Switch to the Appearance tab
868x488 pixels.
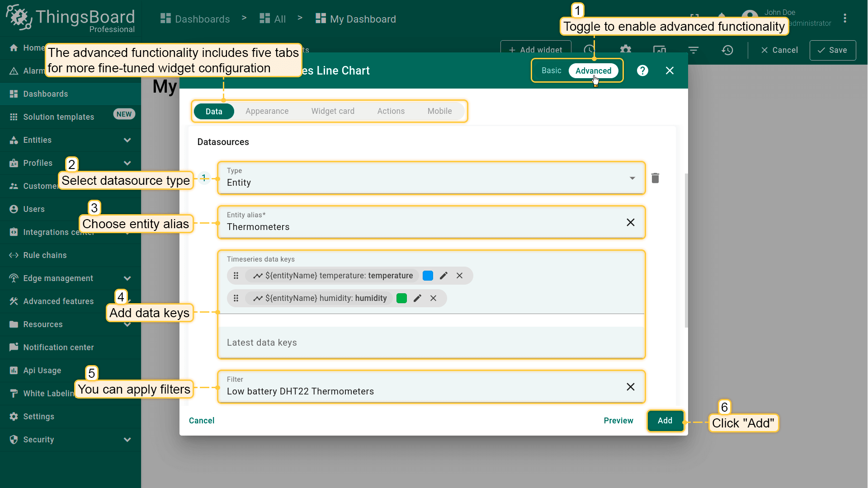[x=267, y=111]
